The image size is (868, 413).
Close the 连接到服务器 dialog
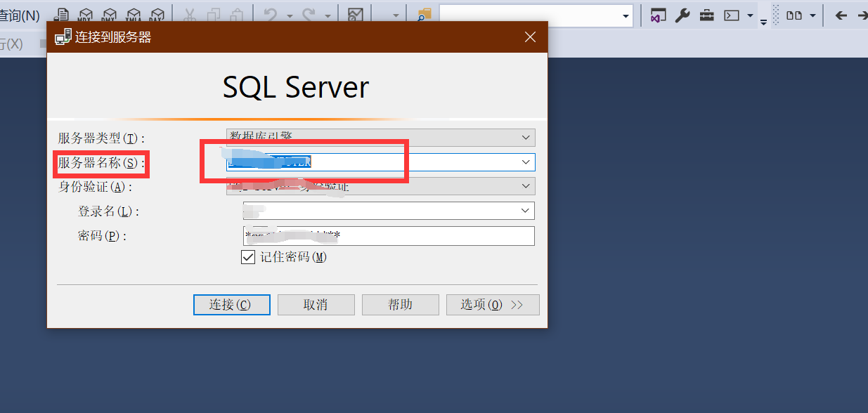(x=531, y=37)
